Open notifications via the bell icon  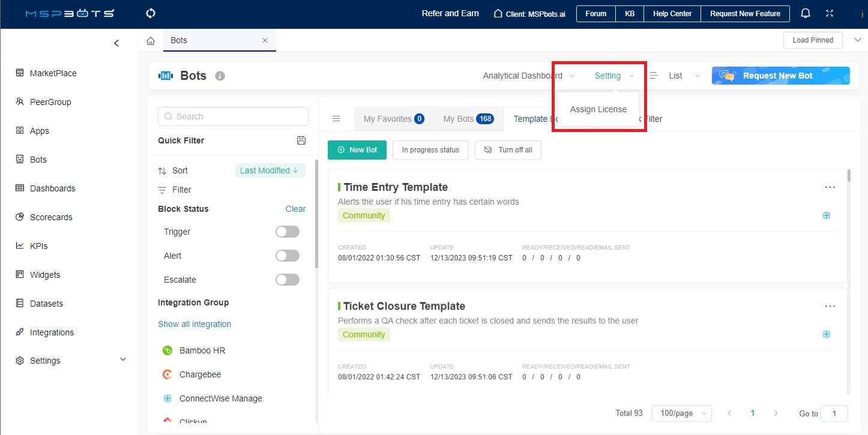[x=805, y=13]
